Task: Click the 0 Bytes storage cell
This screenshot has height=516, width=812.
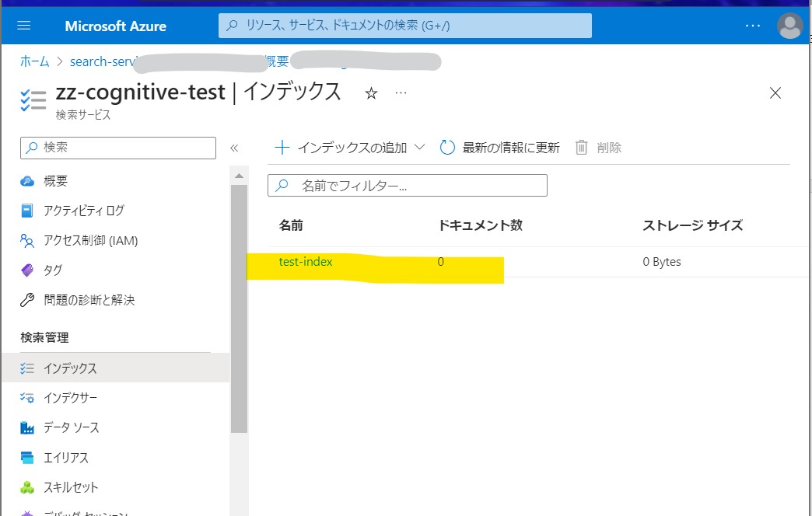Action: click(x=662, y=262)
